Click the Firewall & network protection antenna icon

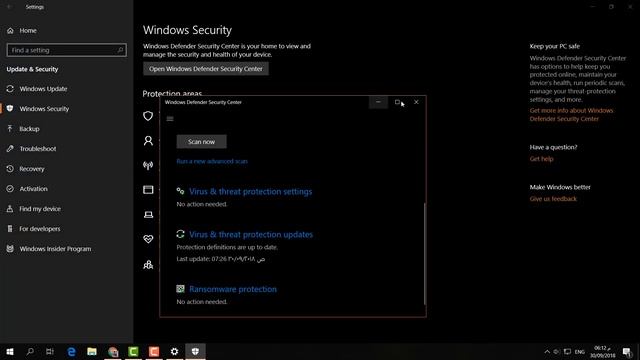point(148,165)
